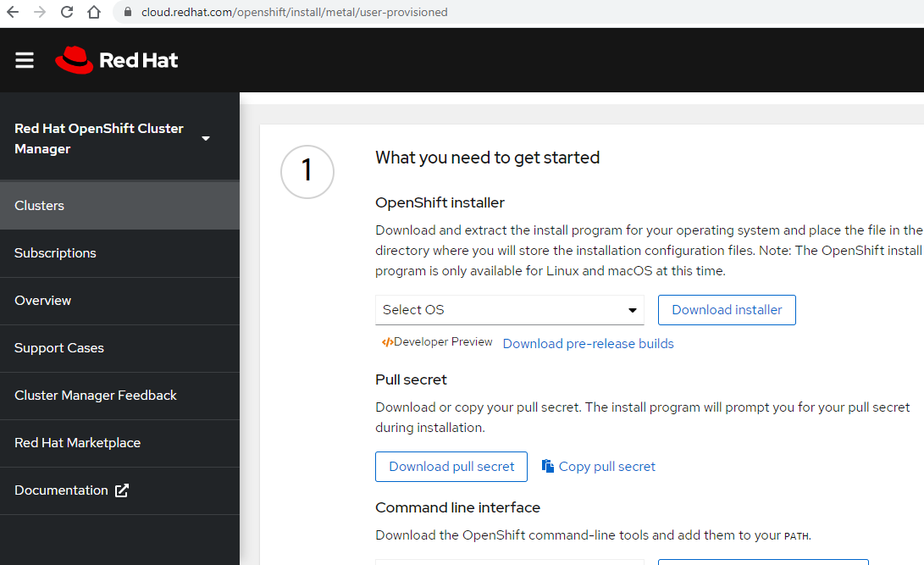Click inside the browser address bar

click(339, 13)
